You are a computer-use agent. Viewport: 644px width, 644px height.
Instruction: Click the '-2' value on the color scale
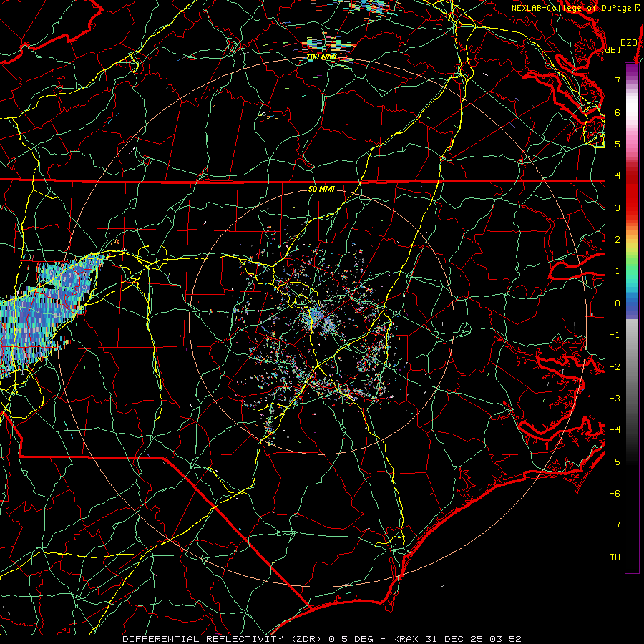click(x=615, y=366)
